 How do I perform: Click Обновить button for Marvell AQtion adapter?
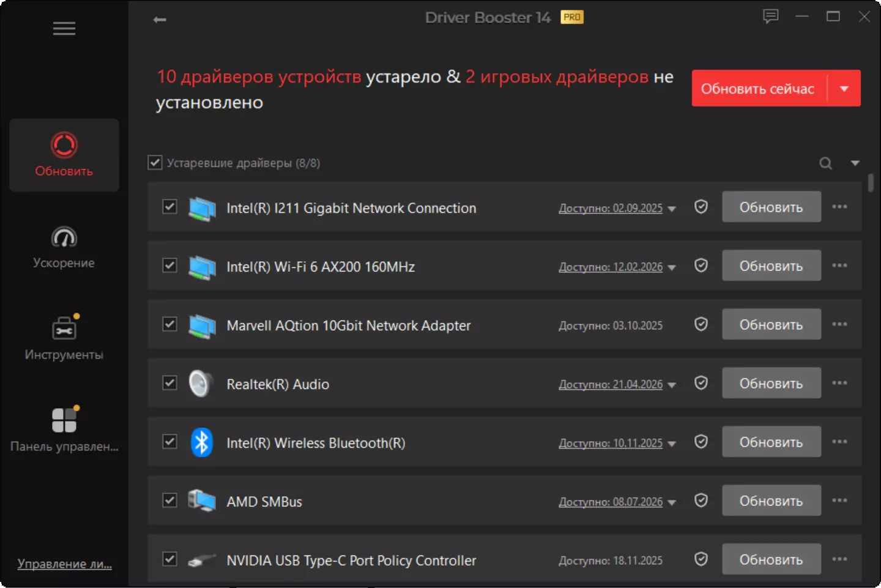pyautogui.click(x=771, y=324)
